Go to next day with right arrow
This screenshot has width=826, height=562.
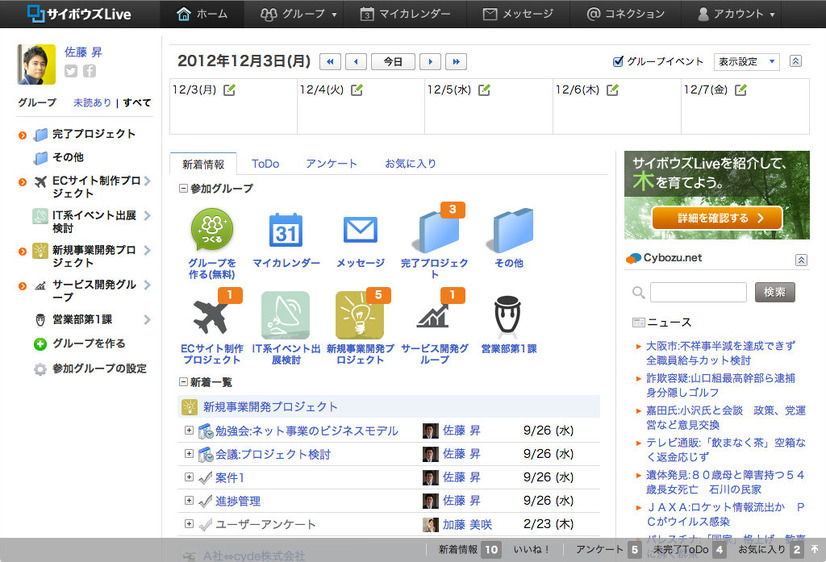point(430,62)
